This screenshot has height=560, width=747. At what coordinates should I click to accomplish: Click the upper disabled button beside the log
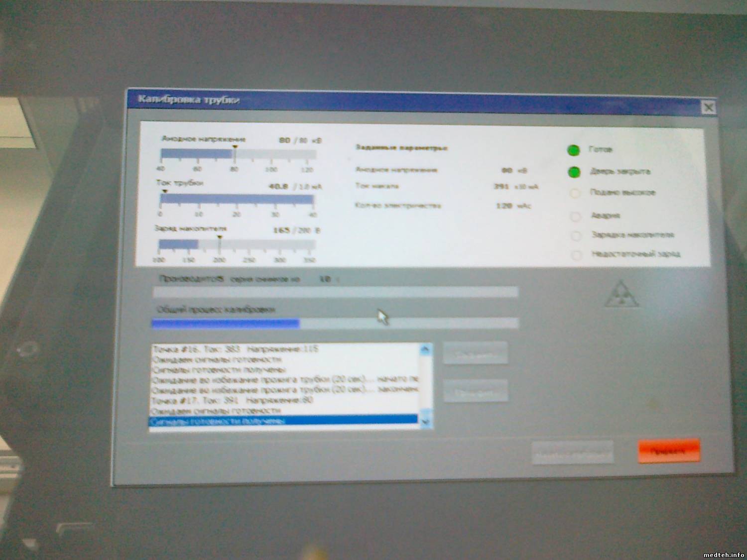[475, 354]
